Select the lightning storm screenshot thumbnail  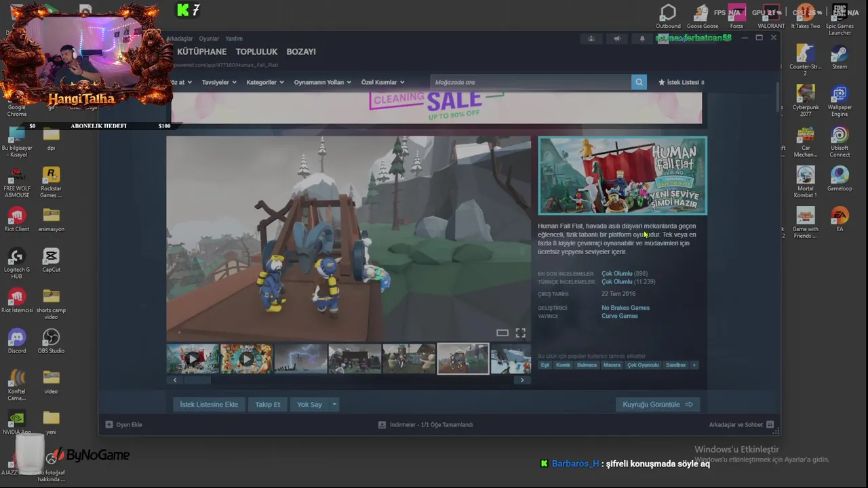(x=300, y=359)
